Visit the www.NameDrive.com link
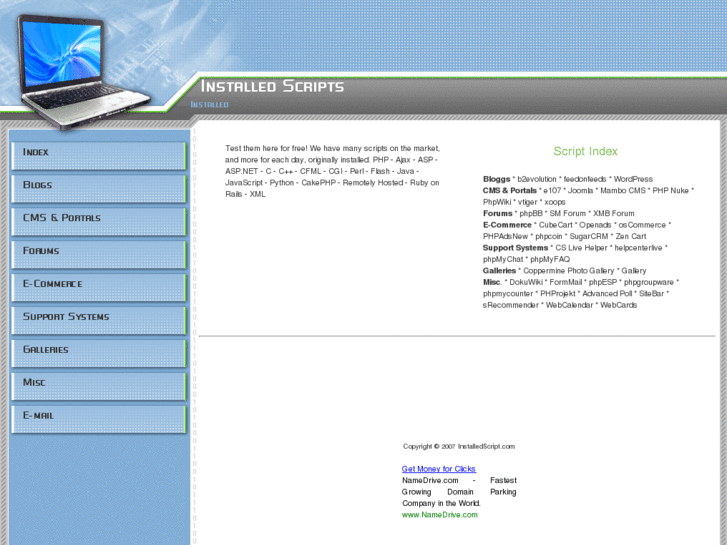 click(x=440, y=515)
